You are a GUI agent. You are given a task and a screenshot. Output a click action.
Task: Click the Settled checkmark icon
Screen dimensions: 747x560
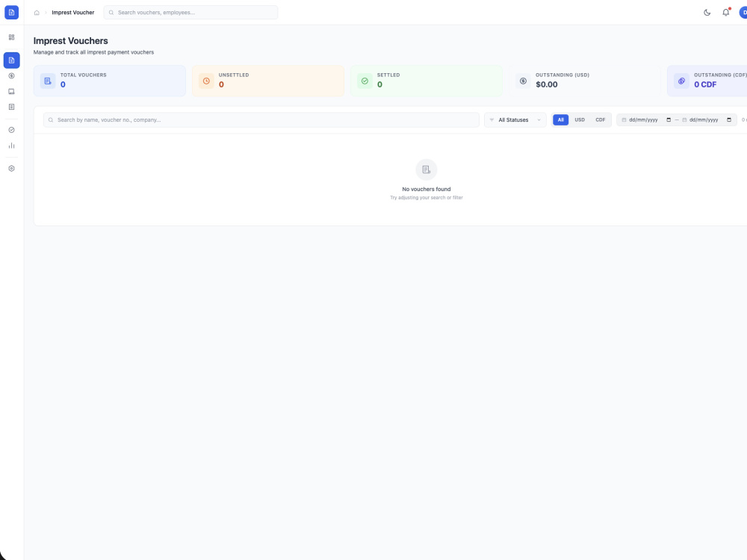(x=365, y=81)
